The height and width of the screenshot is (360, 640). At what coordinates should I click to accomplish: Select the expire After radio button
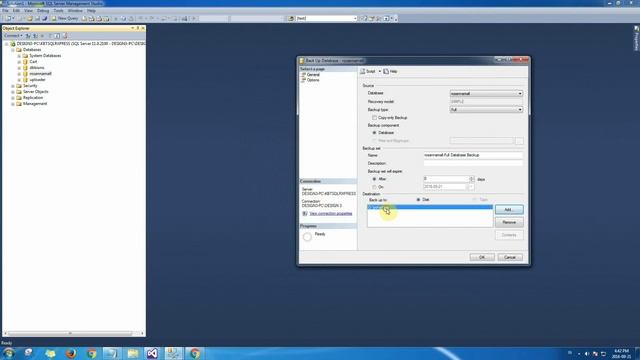click(374, 179)
